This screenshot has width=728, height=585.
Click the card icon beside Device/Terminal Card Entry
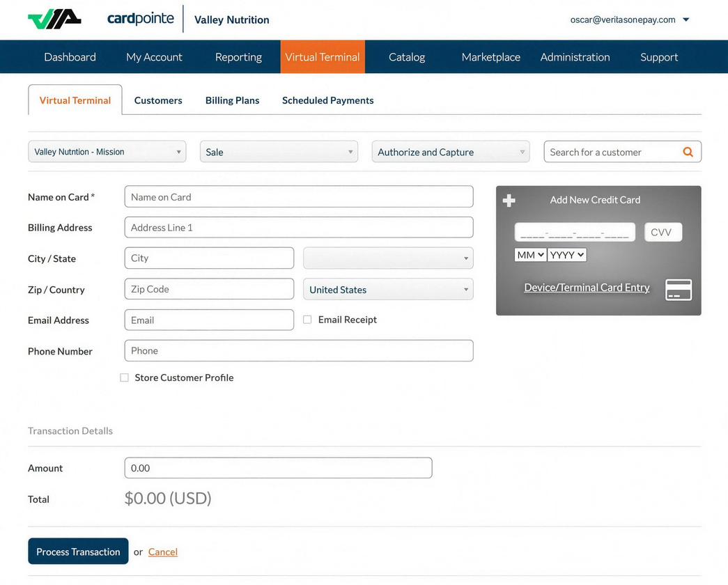pos(679,290)
